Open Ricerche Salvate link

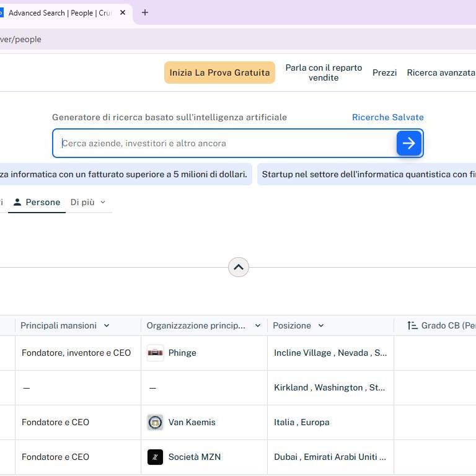coord(387,117)
